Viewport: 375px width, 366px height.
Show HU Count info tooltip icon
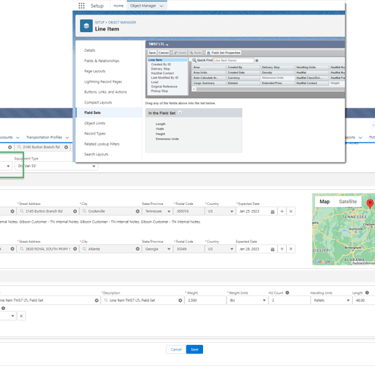pos(287,293)
